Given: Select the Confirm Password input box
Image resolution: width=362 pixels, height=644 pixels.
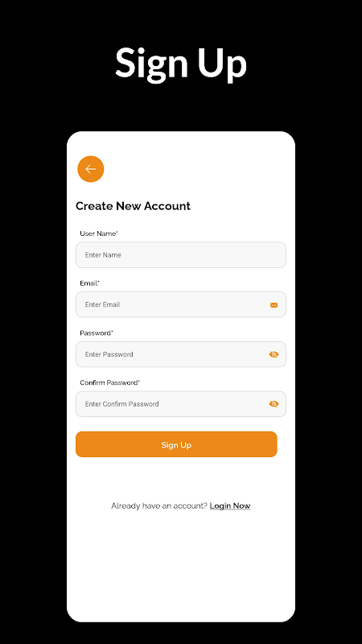Looking at the screenshot, I should click(x=181, y=404).
